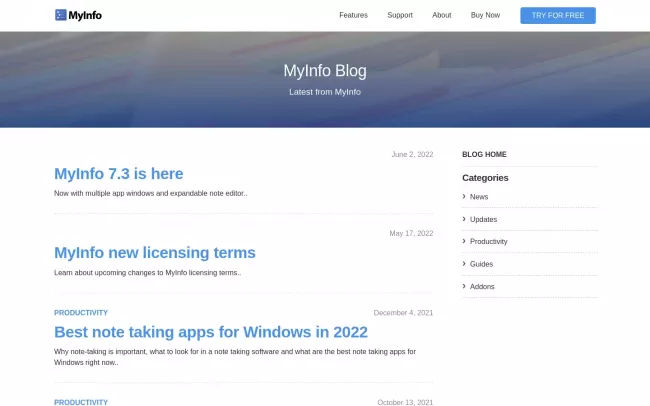The height and width of the screenshot is (406, 650).
Task: Select the Addons category
Action: point(482,287)
